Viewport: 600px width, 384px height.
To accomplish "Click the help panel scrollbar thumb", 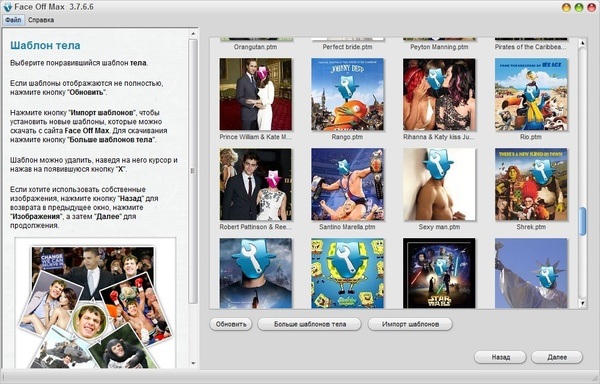I will pos(193,171).
